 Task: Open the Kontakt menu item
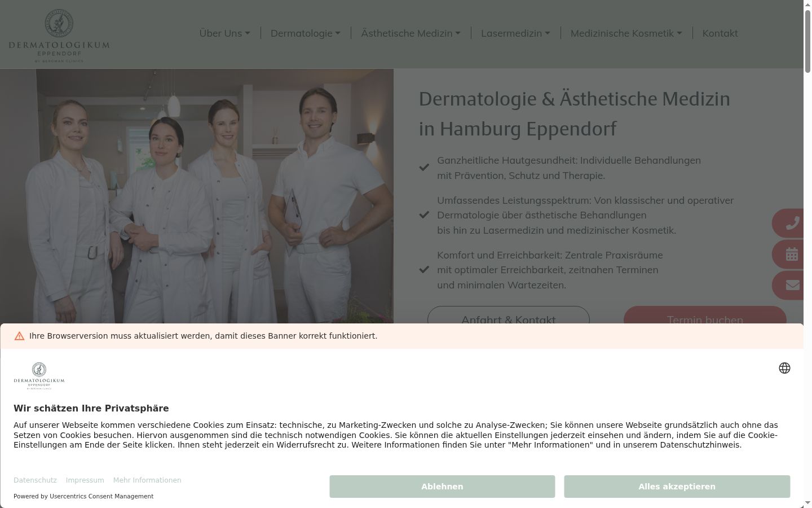720,33
